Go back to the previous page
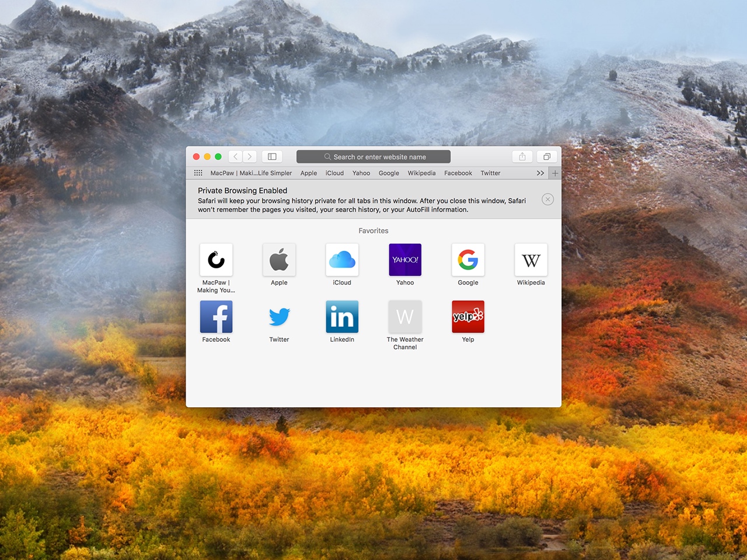Image resolution: width=747 pixels, height=560 pixels. coord(235,156)
